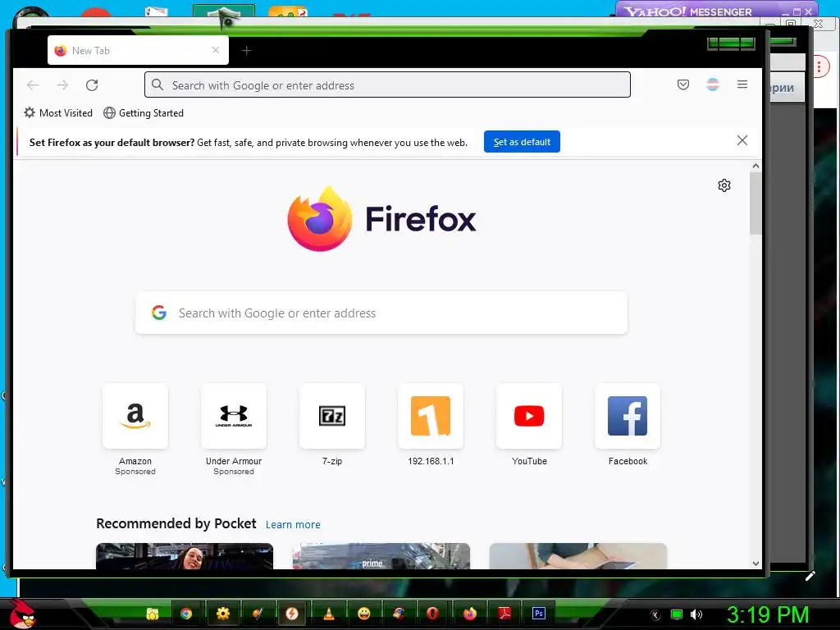The image size is (840, 630).
Task: Open a new tab with the plus button
Action: 246,50
